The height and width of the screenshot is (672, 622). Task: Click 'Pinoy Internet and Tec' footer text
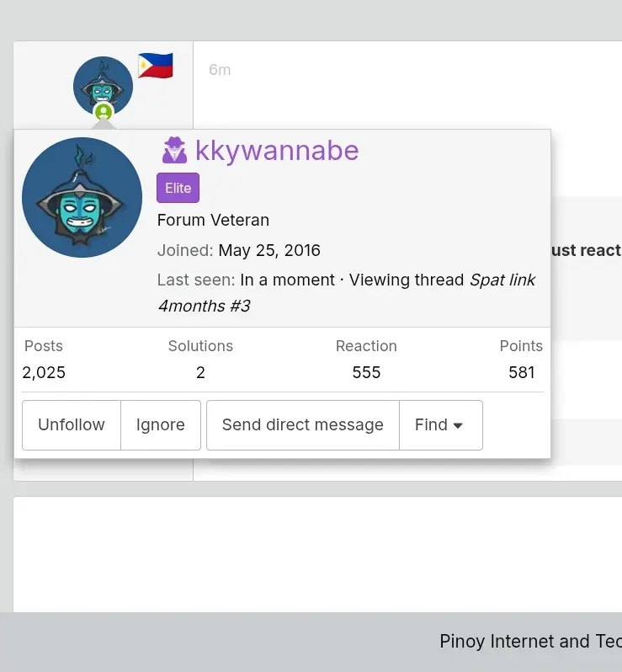click(531, 642)
